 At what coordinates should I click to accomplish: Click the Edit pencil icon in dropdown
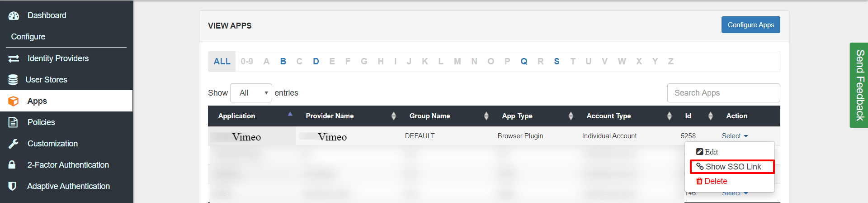click(699, 152)
